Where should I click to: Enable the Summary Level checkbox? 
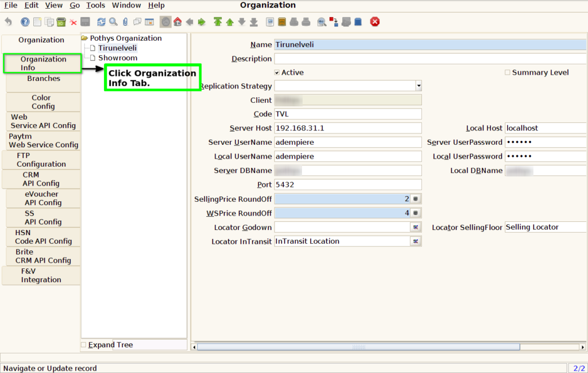[x=507, y=72]
